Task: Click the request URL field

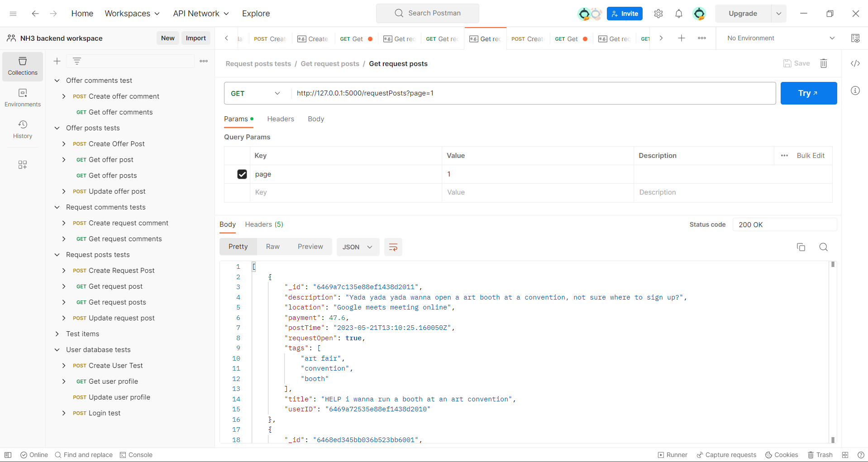Action: [x=533, y=93]
